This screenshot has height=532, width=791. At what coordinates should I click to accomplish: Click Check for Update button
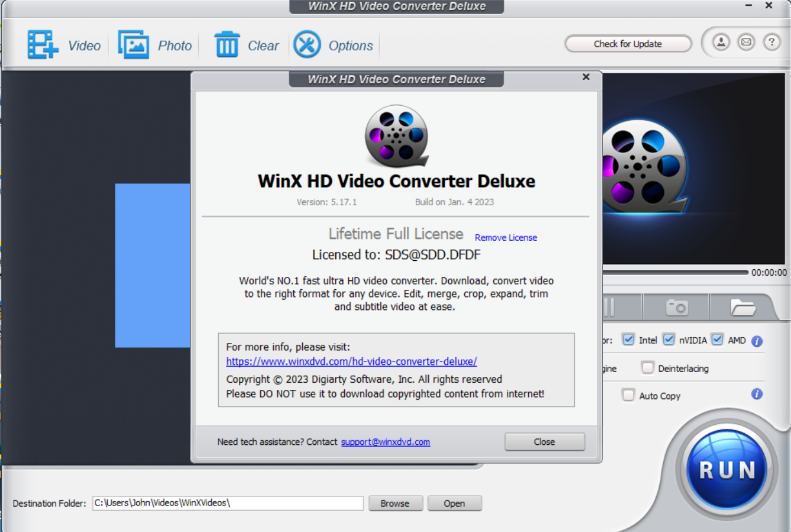pos(628,44)
